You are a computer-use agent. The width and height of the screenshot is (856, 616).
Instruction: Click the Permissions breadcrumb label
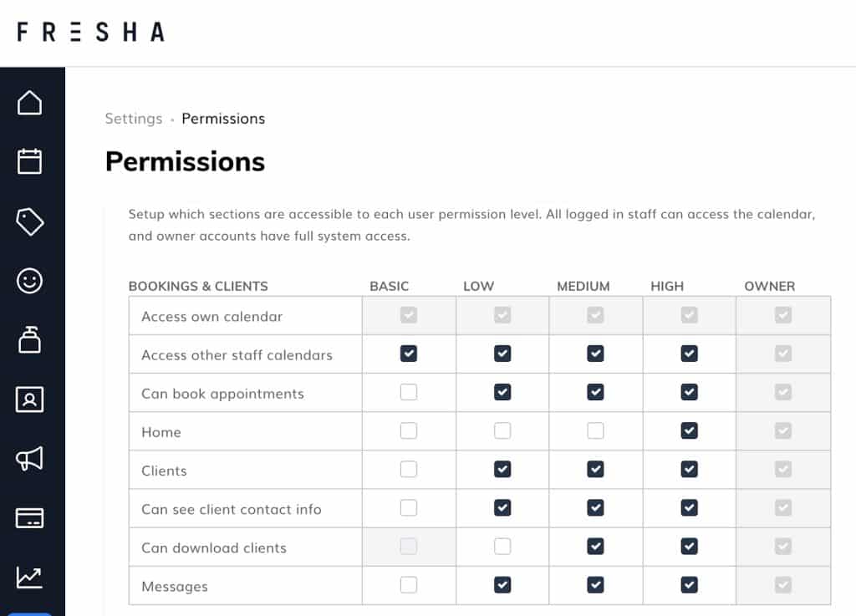[x=223, y=119]
